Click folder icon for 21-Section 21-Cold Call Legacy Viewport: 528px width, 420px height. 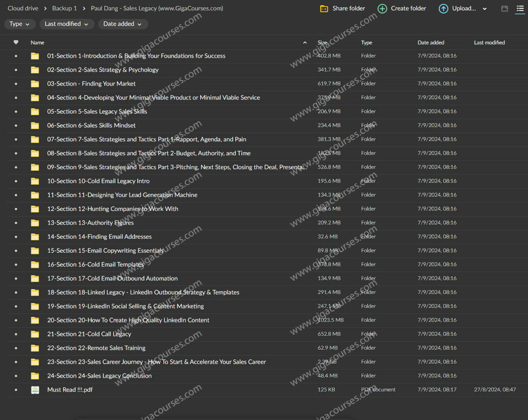coord(35,334)
